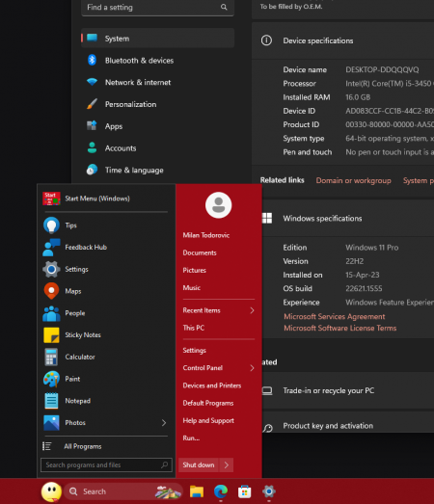Viewport: 434px width, 504px height.
Task: Open Music from start menu
Action: (x=192, y=288)
